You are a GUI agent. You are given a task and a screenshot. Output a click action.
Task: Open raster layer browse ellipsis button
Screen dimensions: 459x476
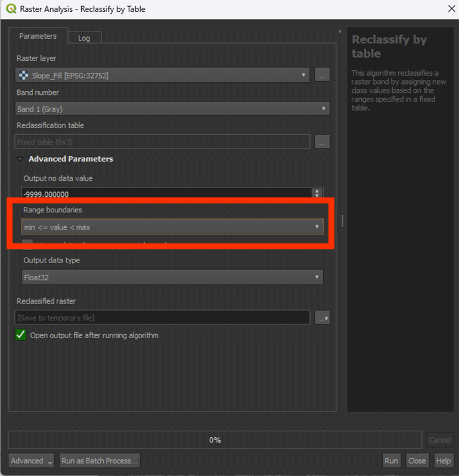[322, 75]
